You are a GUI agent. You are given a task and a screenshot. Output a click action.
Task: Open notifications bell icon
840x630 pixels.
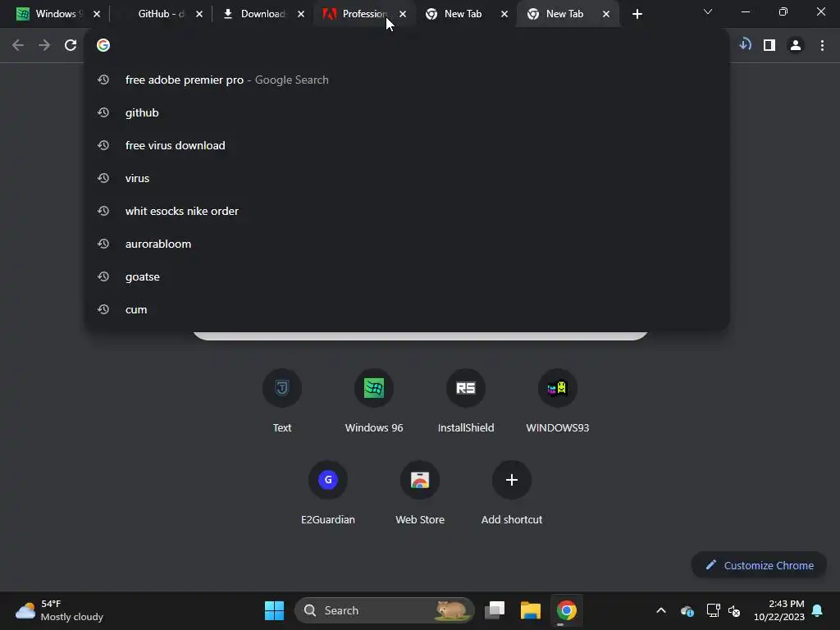pos(818,610)
